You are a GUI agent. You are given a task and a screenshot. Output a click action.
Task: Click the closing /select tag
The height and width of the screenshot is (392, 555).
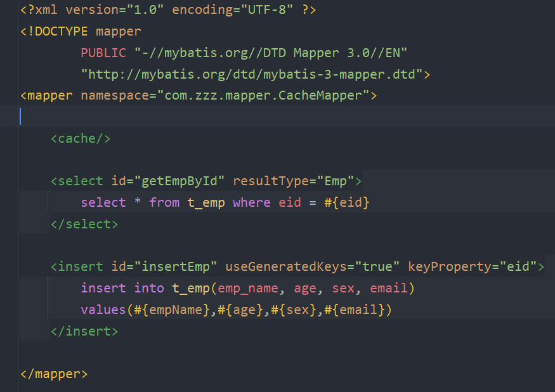click(84, 224)
